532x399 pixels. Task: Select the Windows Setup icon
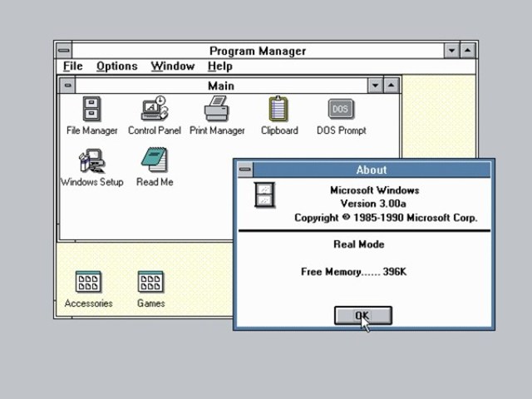click(x=91, y=160)
